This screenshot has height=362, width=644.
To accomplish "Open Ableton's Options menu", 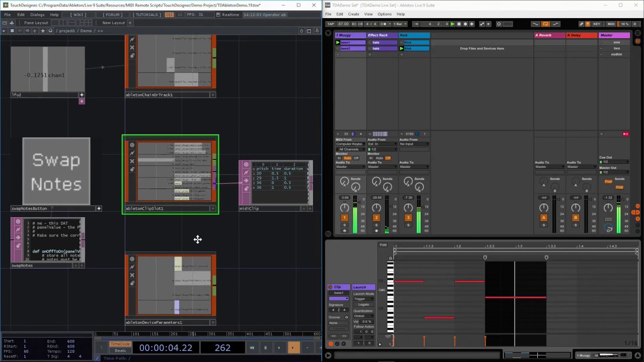I will (384, 14).
